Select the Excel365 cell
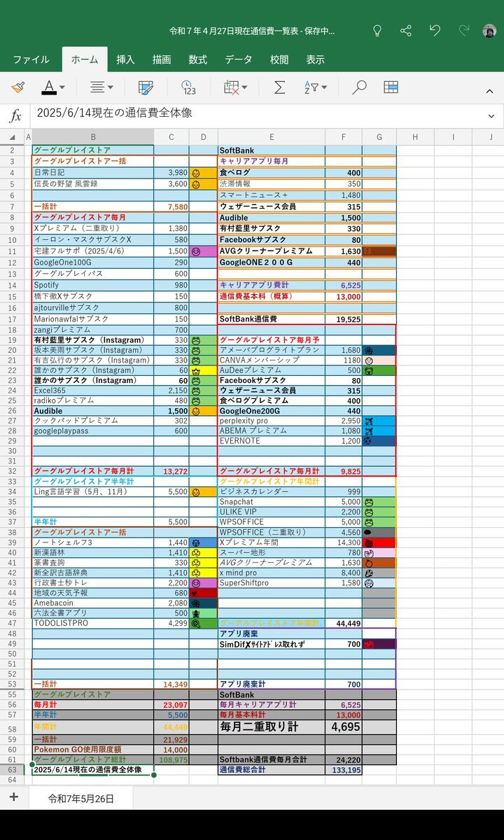The width and height of the screenshot is (504, 840). [93, 390]
